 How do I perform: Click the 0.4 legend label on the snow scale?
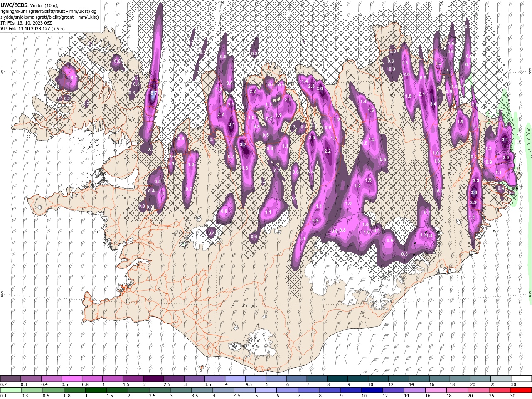coord(44,384)
